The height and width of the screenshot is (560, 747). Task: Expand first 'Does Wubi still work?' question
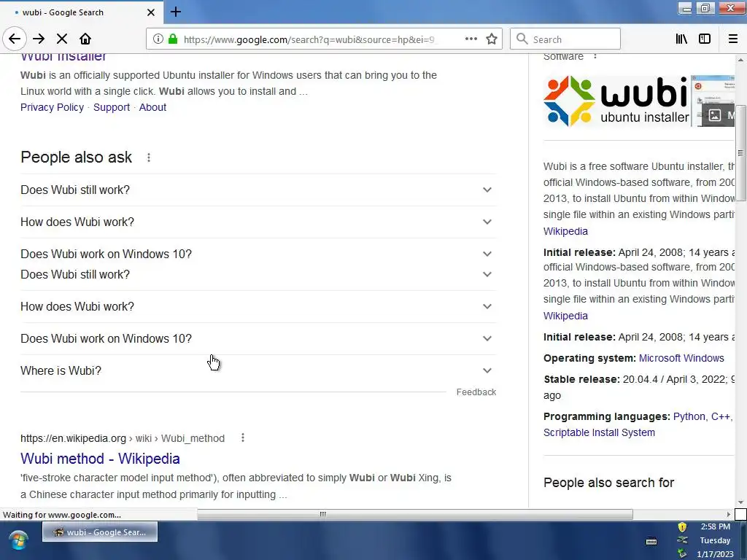pyautogui.click(x=258, y=190)
